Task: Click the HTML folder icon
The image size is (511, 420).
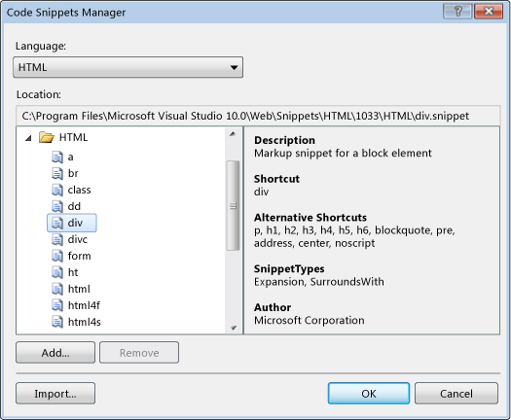Action: (47, 137)
